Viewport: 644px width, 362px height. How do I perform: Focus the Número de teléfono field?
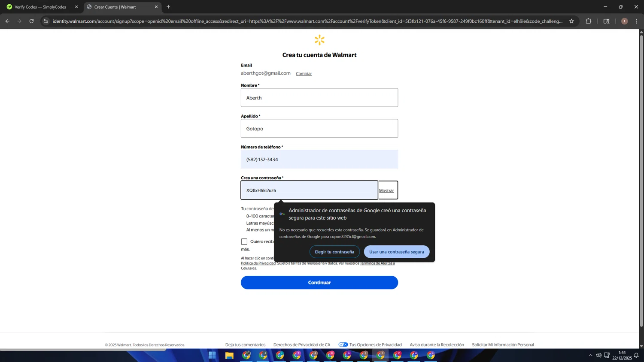[319, 159]
